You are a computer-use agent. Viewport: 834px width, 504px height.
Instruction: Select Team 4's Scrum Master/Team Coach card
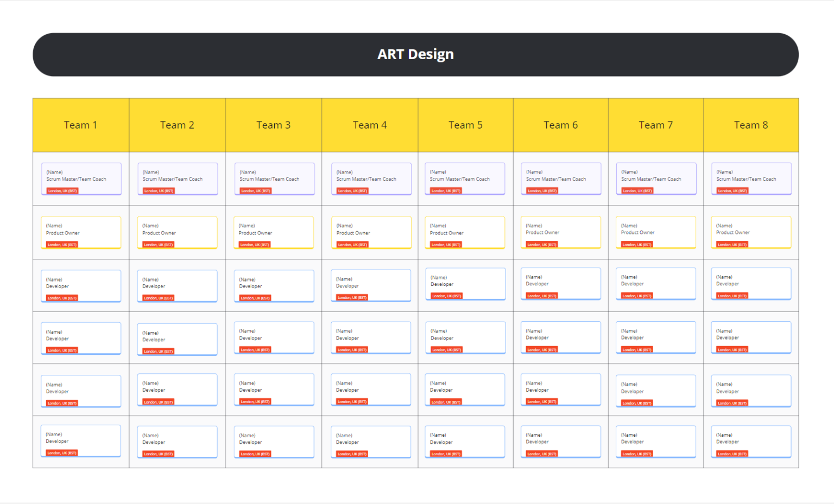(x=371, y=179)
